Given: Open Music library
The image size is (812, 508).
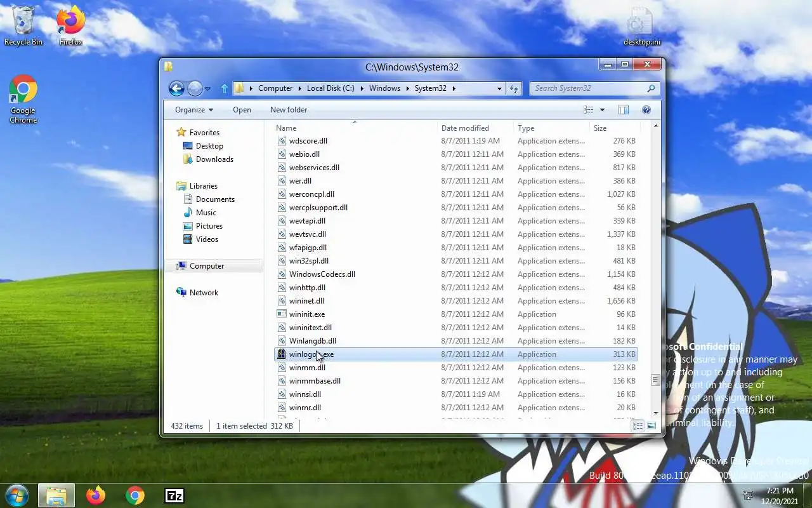Looking at the screenshot, I should (206, 212).
